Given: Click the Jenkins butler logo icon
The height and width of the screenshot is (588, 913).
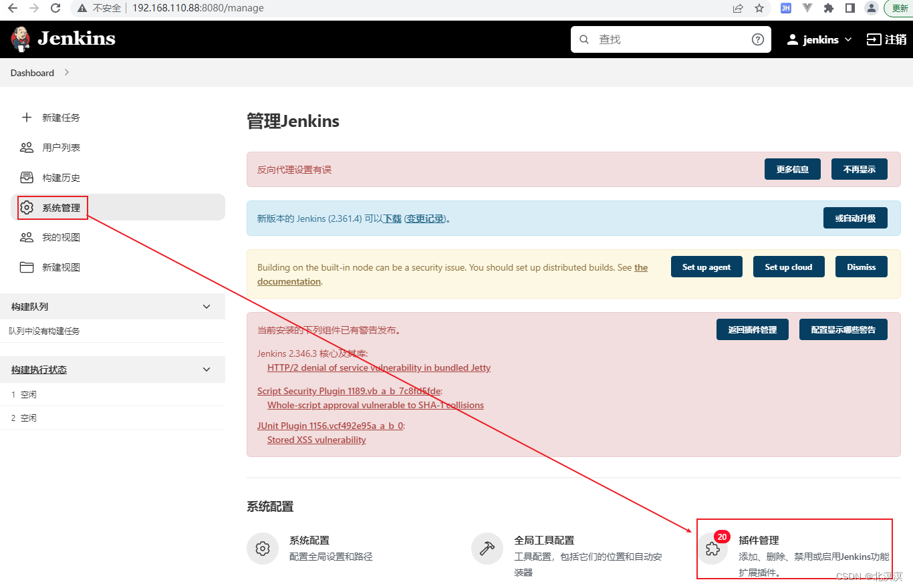Looking at the screenshot, I should point(21,39).
